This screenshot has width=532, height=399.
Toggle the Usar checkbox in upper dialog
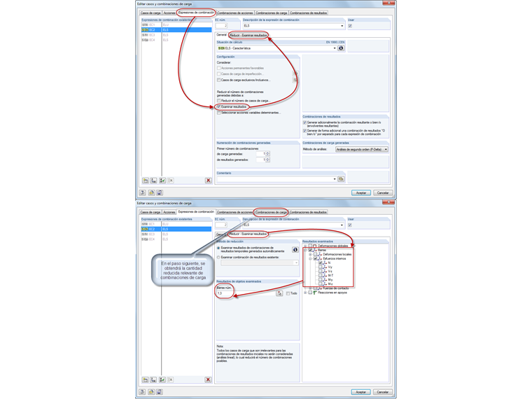pos(350,26)
